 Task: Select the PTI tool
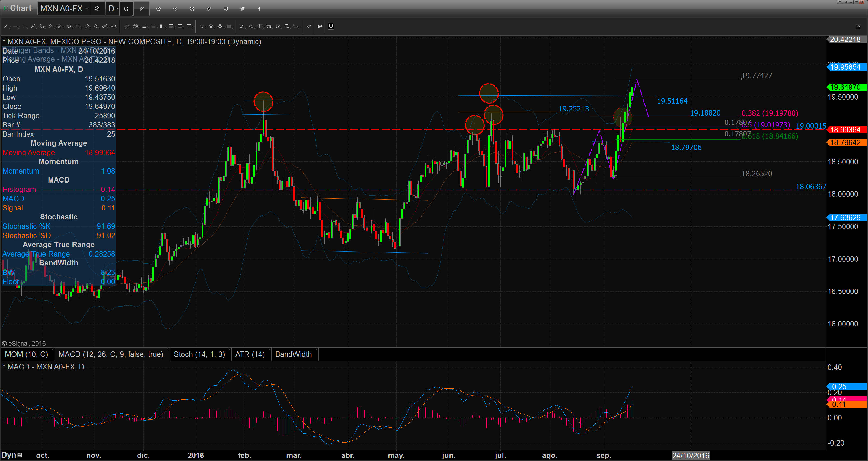287,26
